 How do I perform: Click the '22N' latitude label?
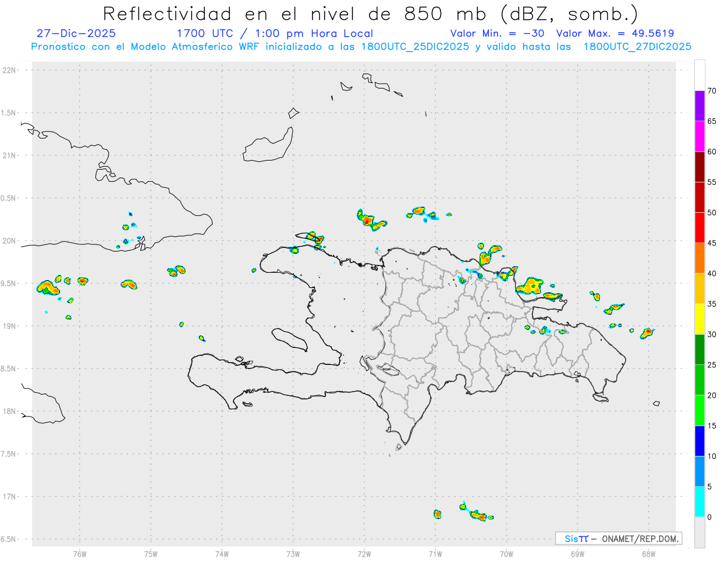click(x=10, y=70)
